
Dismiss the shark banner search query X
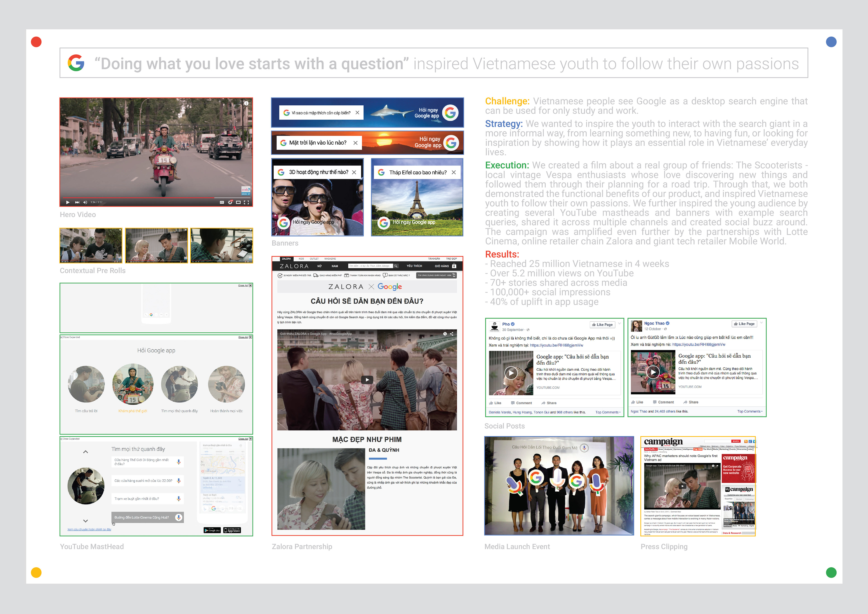(x=357, y=113)
